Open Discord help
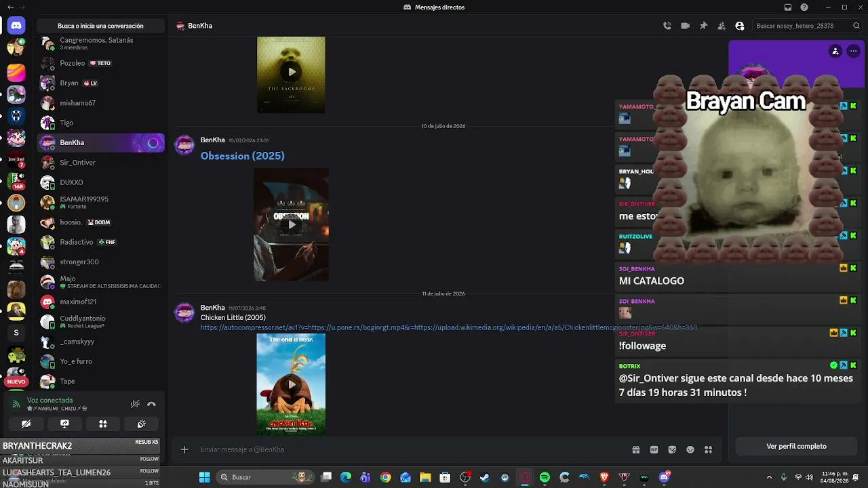This screenshot has width=868, height=488. pyautogui.click(x=804, y=7)
